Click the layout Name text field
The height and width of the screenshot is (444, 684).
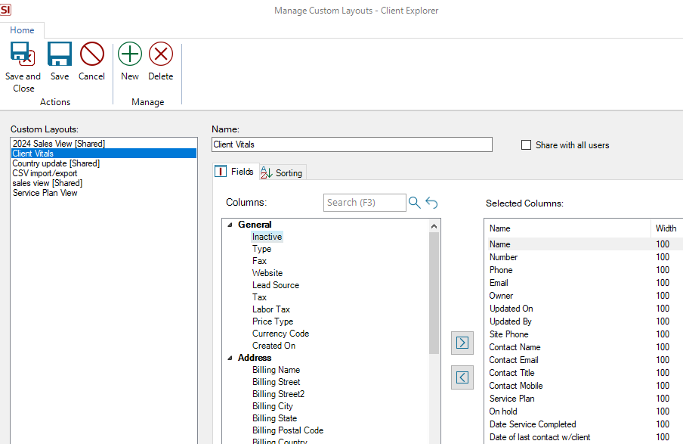352,145
